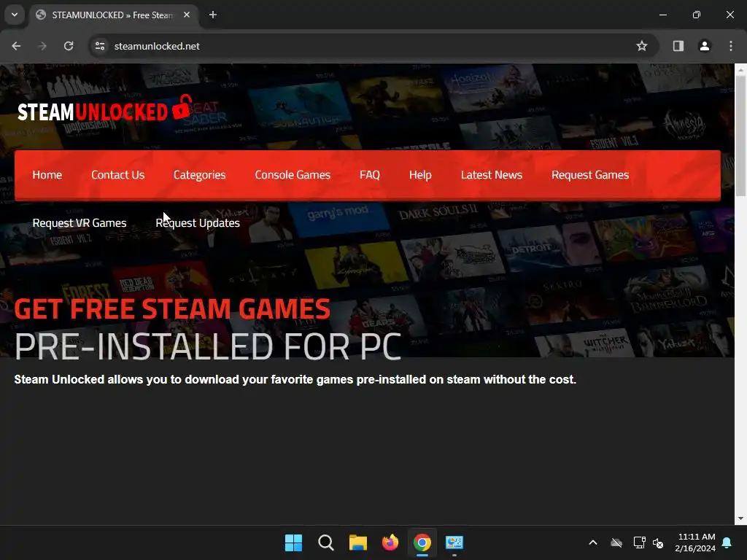
Task: Go back to the previous page
Action: [16, 46]
